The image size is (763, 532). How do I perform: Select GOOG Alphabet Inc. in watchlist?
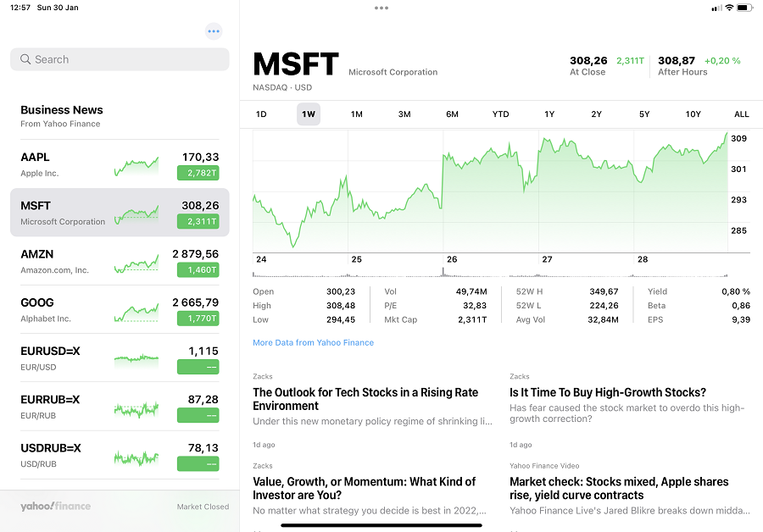[120, 310]
